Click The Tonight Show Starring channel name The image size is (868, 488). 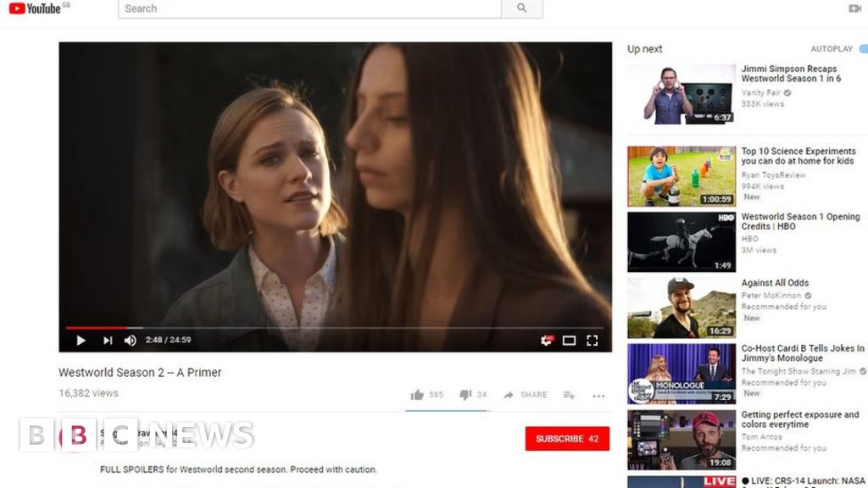click(798, 371)
